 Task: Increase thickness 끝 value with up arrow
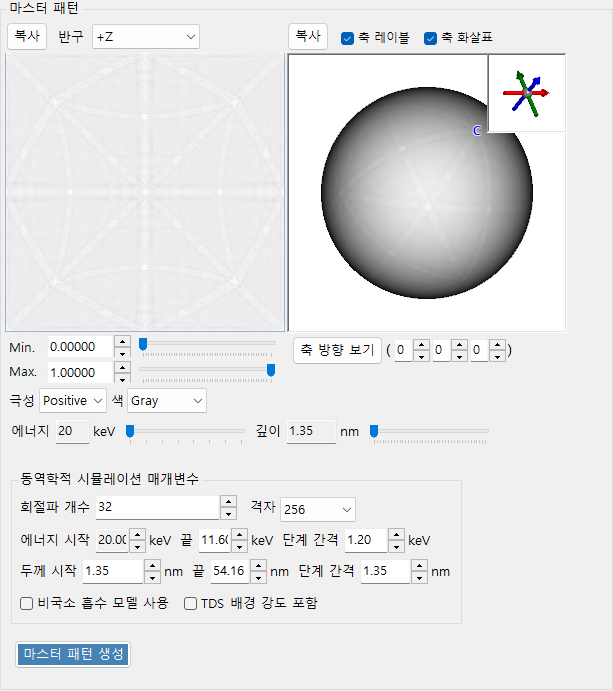point(258,566)
